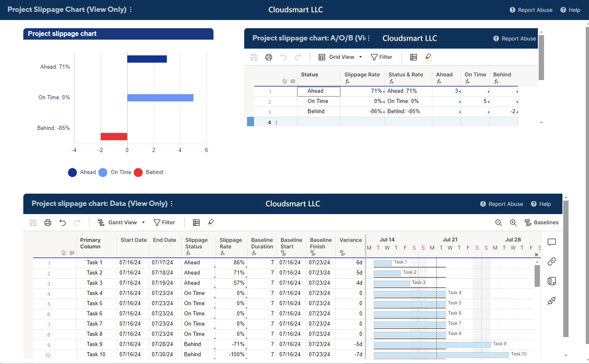This screenshot has height=364, width=589.
Task: Open the Gantt View dropdown
Action: [121, 223]
